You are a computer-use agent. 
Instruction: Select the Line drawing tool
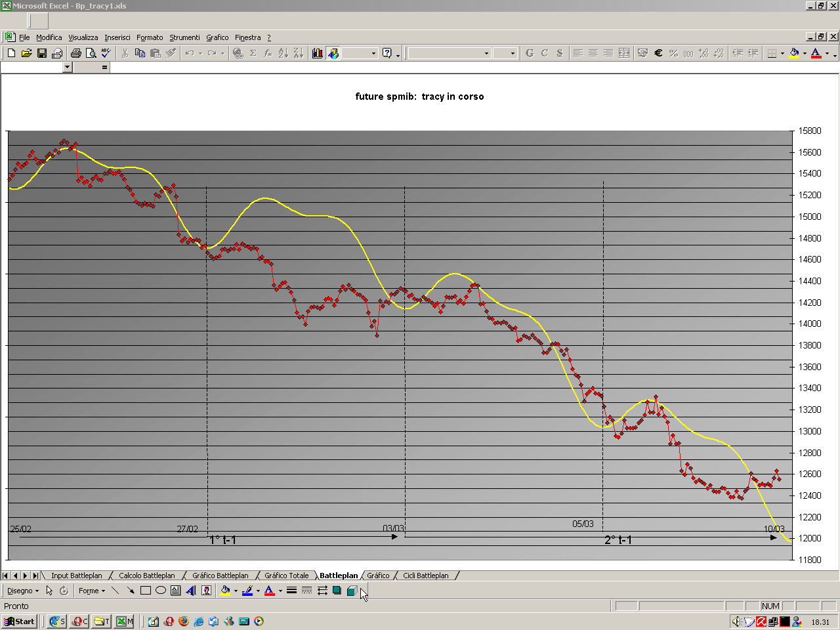(x=115, y=591)
